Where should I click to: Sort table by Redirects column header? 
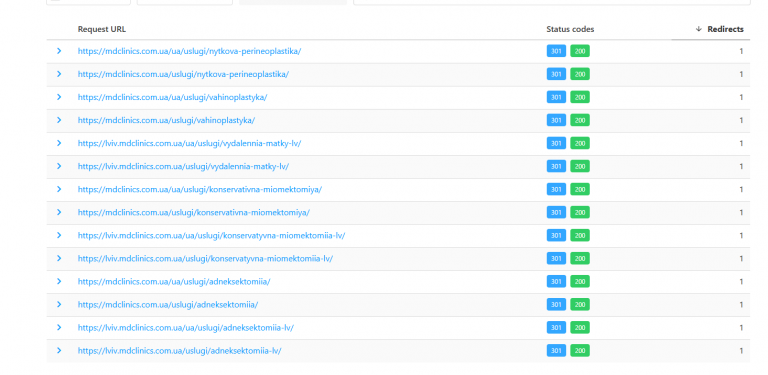[x=719, y=29]
